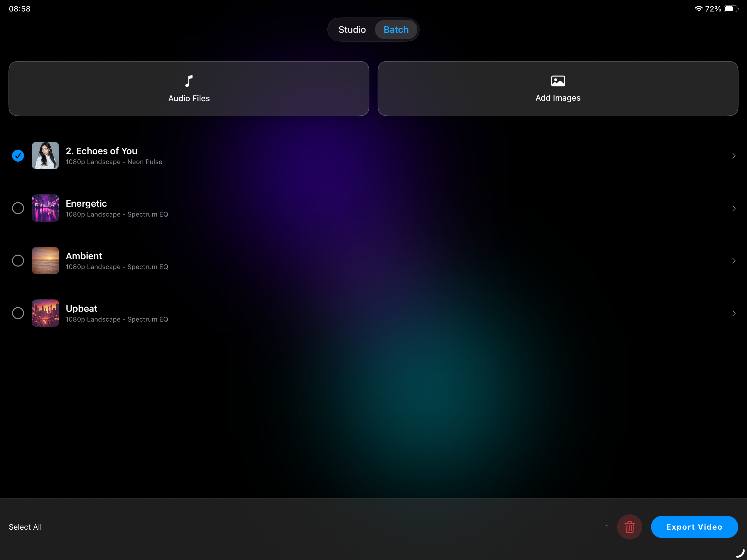This screenshot has width=747, height=560.
Task: Switch to the Studio tab
Action: tap(352, 30)
